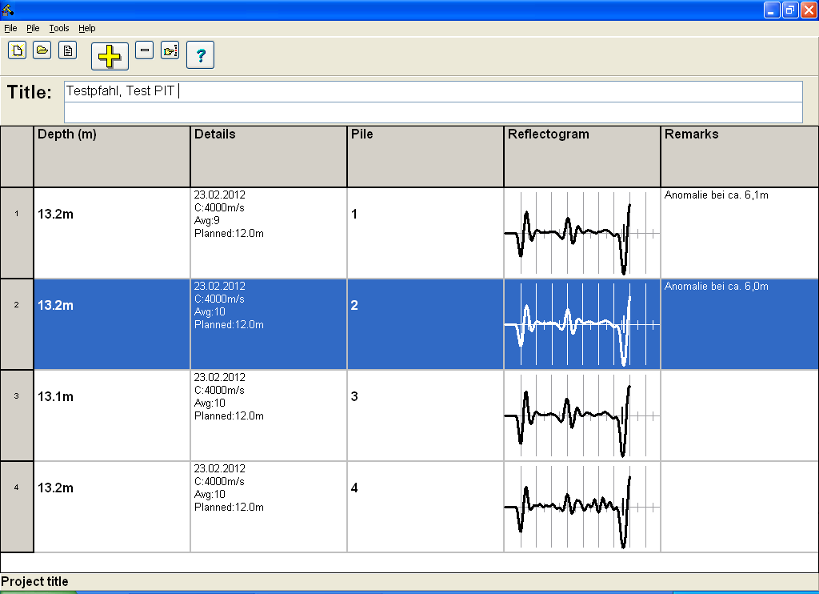
Task: Click remark 'Anomalie bei ca. 6,1m'
Action: [x=716, y=195]
